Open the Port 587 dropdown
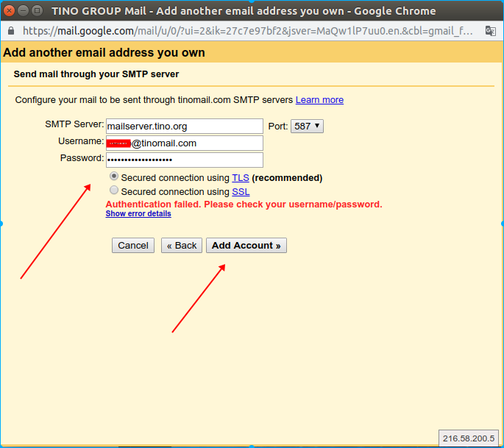This screenshot has height=448, width=504. coord(307,126)
